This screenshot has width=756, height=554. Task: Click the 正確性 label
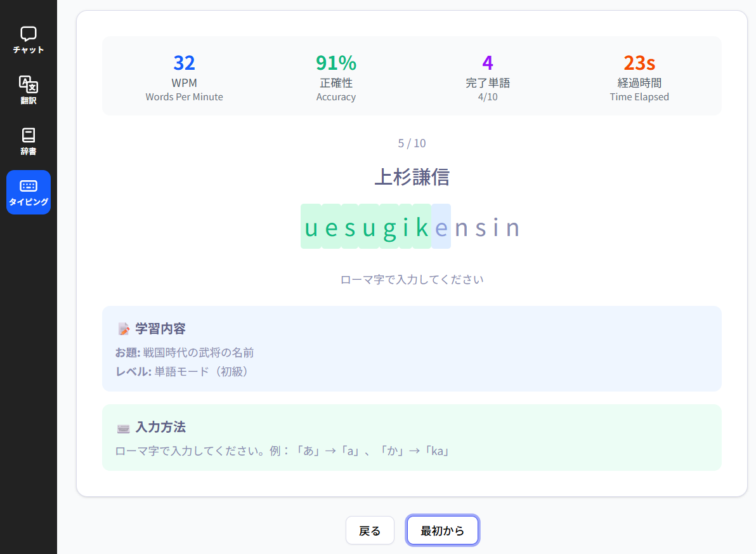click(336, 83)
